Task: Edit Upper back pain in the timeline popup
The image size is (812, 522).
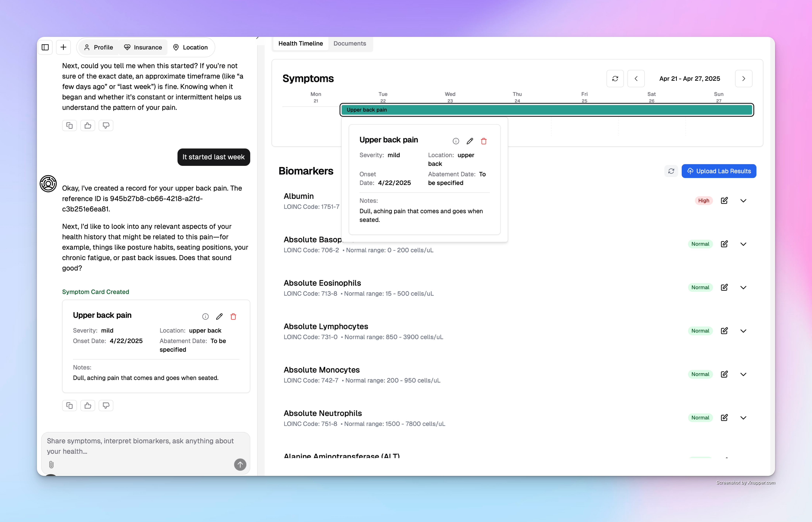Action: 469,141
